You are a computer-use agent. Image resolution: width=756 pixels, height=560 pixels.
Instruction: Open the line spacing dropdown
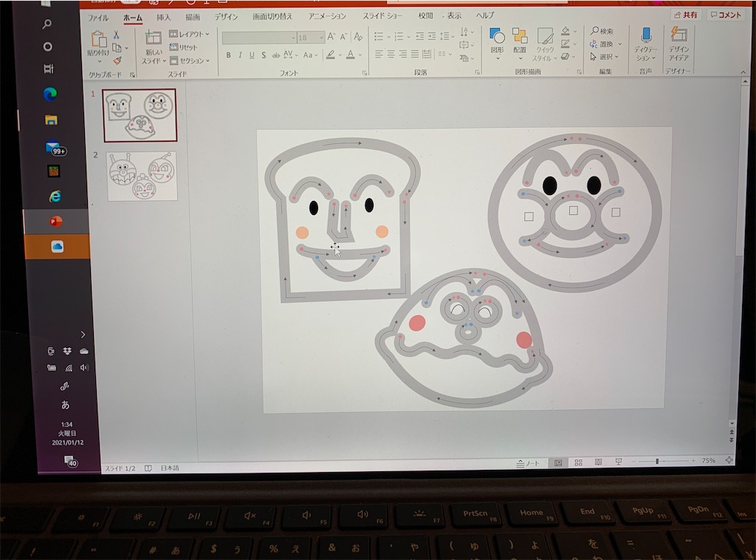[447, 36]
